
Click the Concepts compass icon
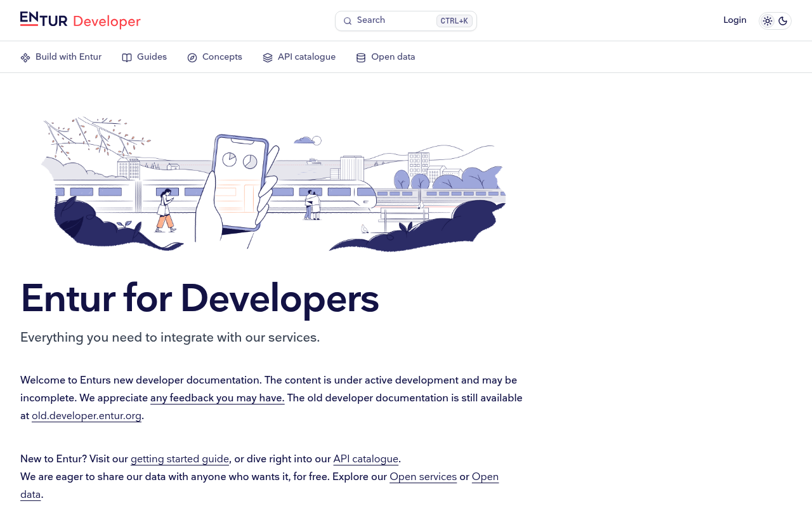pos(192,58)
